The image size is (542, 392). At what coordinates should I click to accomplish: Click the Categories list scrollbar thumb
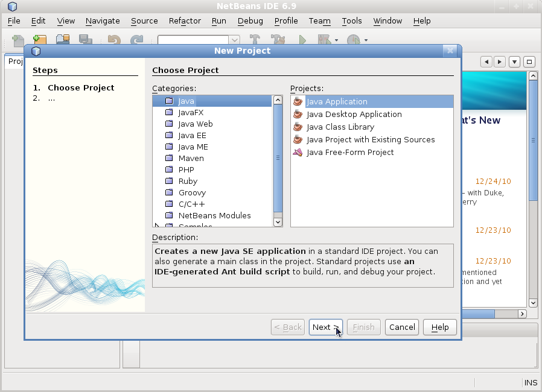[278, 158]
